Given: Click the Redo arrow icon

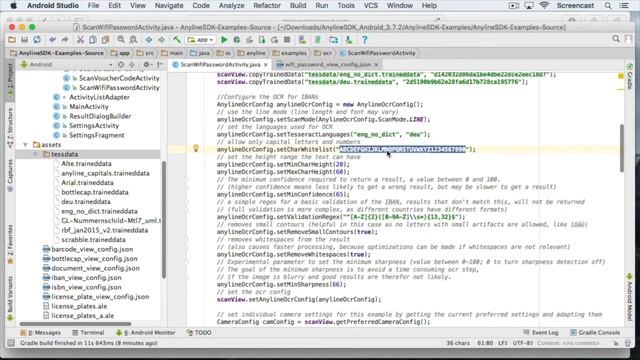Looking at the screenshot, I should point(65,40).
